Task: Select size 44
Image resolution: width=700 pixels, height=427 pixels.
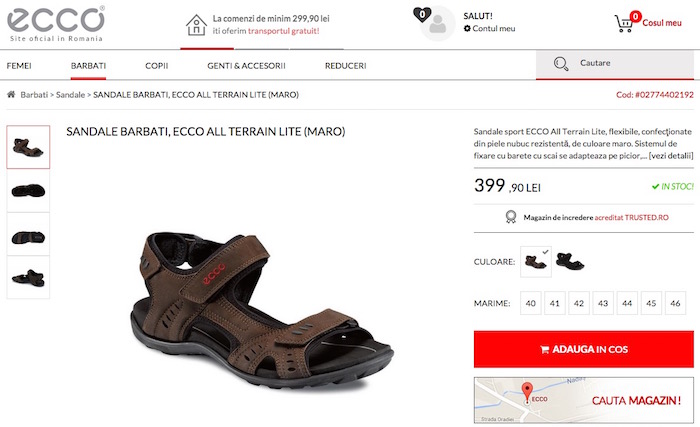Action: pyautogui.click(x=627, y=303)
